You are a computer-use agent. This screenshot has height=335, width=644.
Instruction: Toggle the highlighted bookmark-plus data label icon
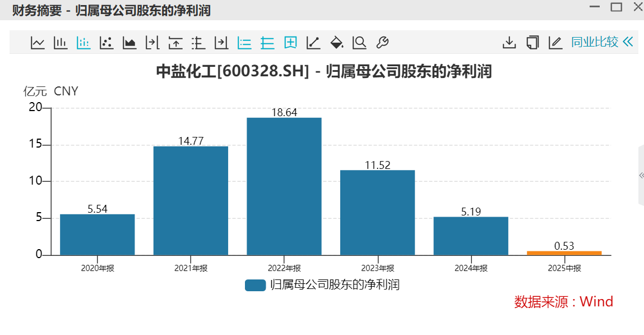(x=290, y=42)
